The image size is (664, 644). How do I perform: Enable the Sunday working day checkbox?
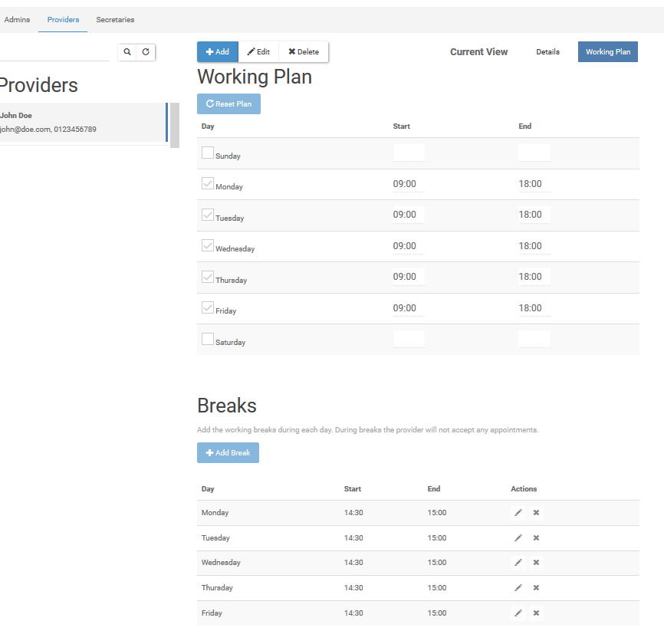coord(207,152)
